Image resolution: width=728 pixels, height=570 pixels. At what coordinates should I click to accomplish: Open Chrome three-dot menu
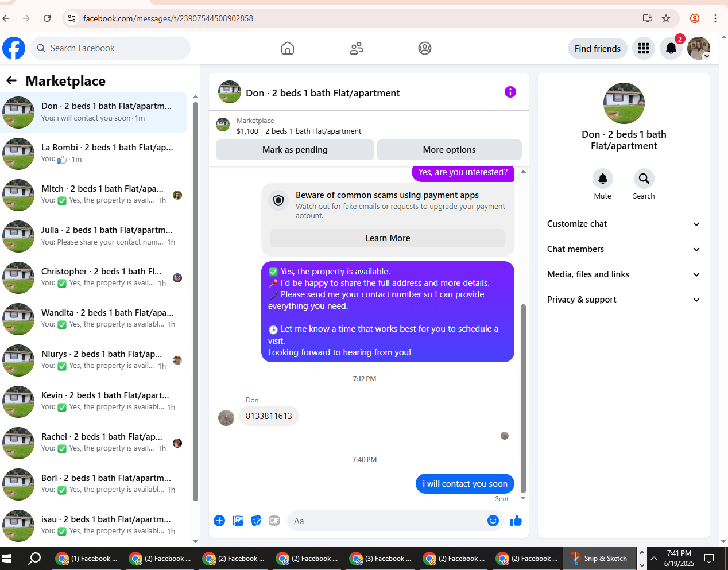715,18
